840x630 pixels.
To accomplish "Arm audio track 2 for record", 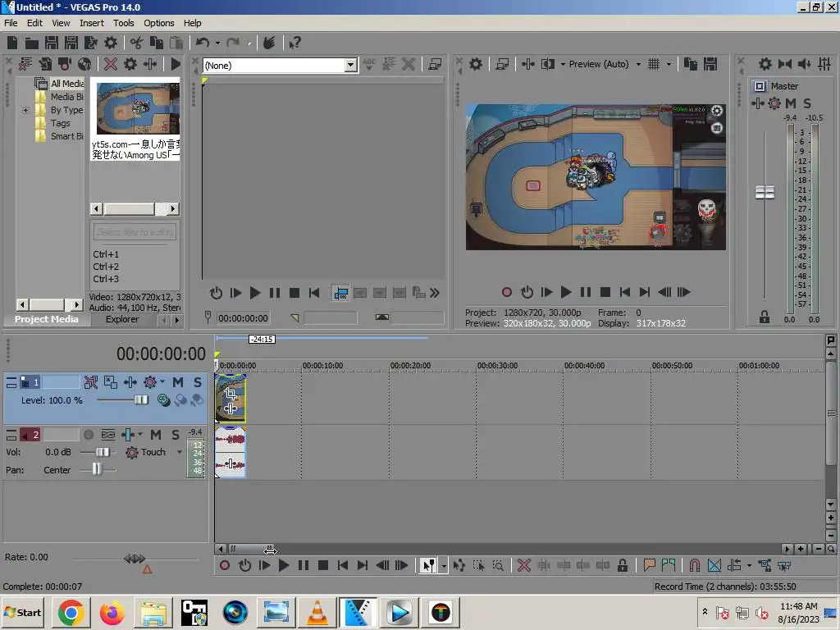I will tap(89, 435).
